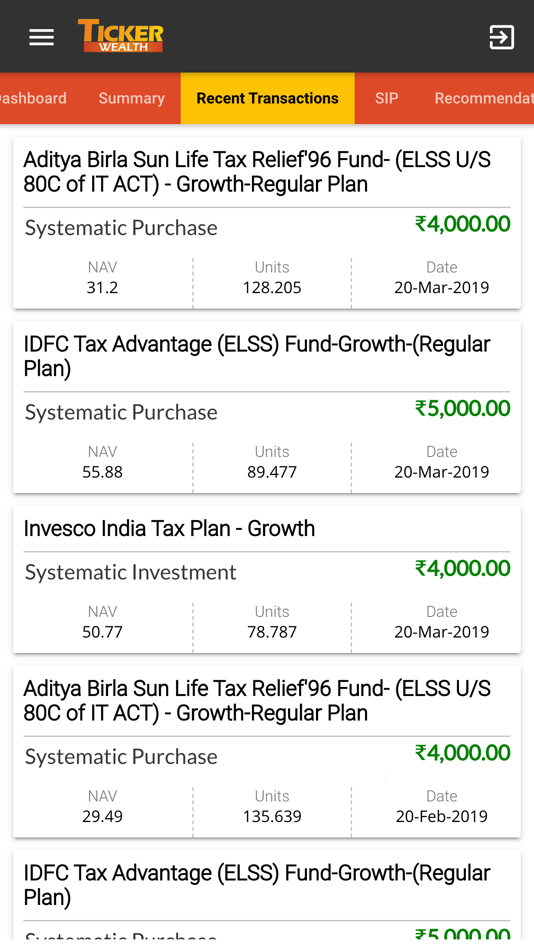Tap Units 135.639 in February card
The image size is (534, 950).
pyautogui.click(x=272, y=817)
